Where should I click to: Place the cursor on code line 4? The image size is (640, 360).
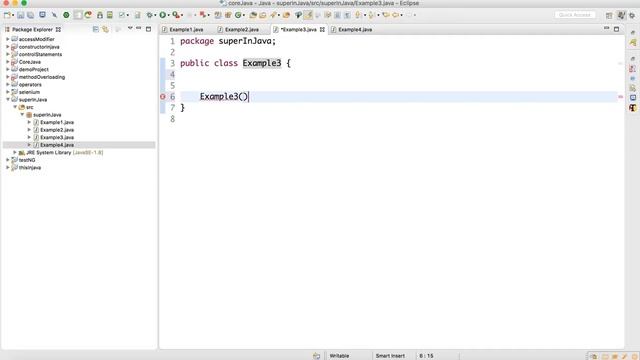pos(398,74)
